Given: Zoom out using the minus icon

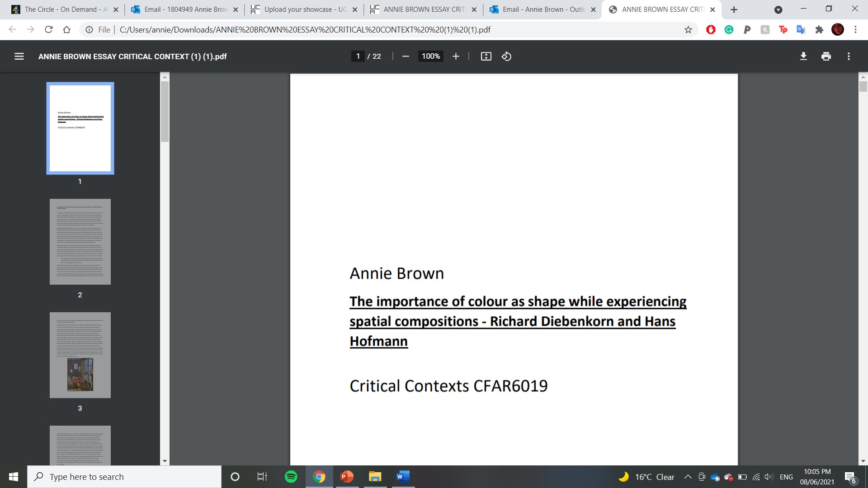Looking at the screenshot, I should (406, 56).
